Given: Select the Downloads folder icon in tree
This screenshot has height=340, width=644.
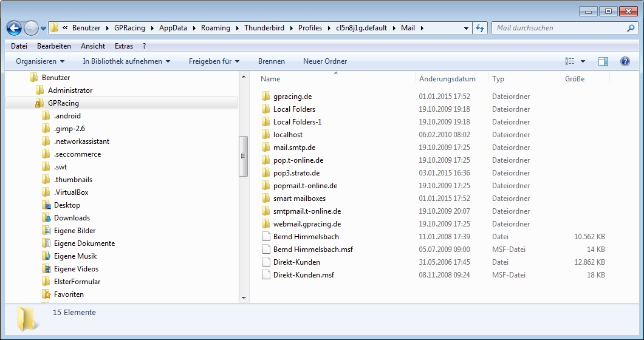Looking at the screenshot, I should tap(47, 218).
